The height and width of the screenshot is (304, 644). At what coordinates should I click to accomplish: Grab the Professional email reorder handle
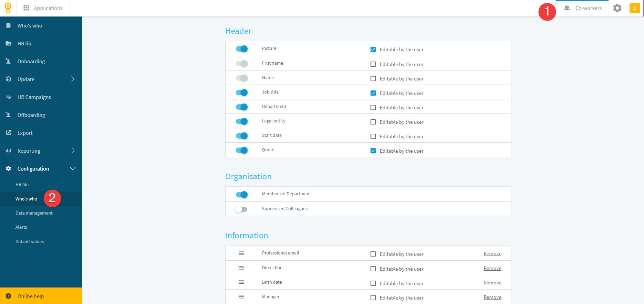pyautogui.click(x=241, y=253)
